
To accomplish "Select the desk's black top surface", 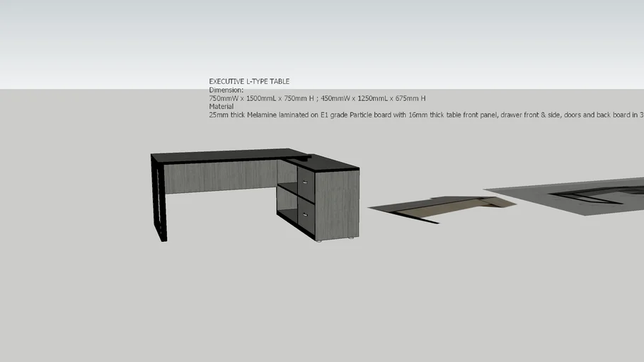I will click(x=226, y=156).
